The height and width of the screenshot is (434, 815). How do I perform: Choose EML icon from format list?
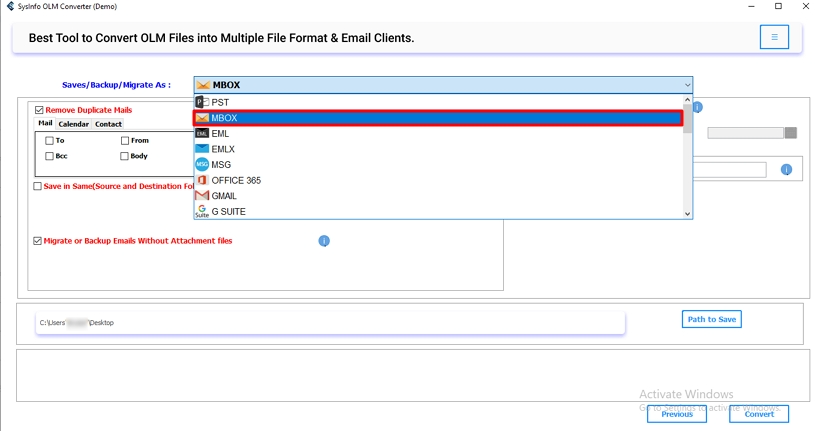click(x=202, y=133)
